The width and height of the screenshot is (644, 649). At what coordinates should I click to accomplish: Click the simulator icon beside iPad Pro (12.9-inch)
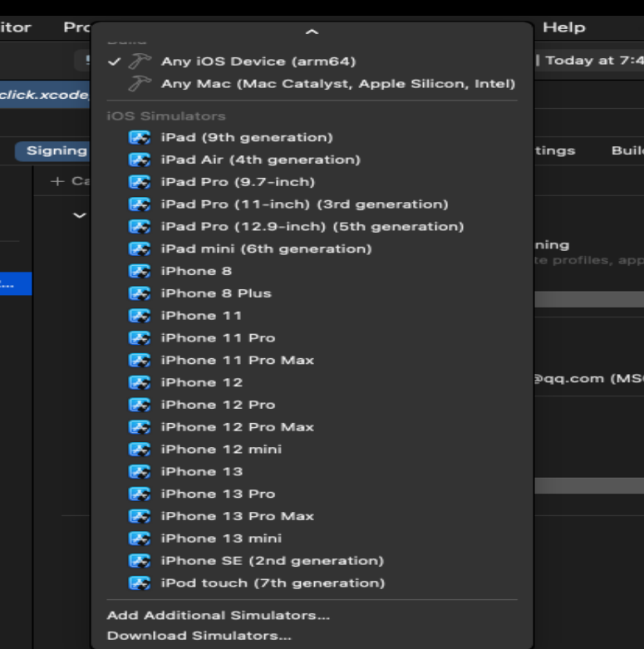point(140,227)
